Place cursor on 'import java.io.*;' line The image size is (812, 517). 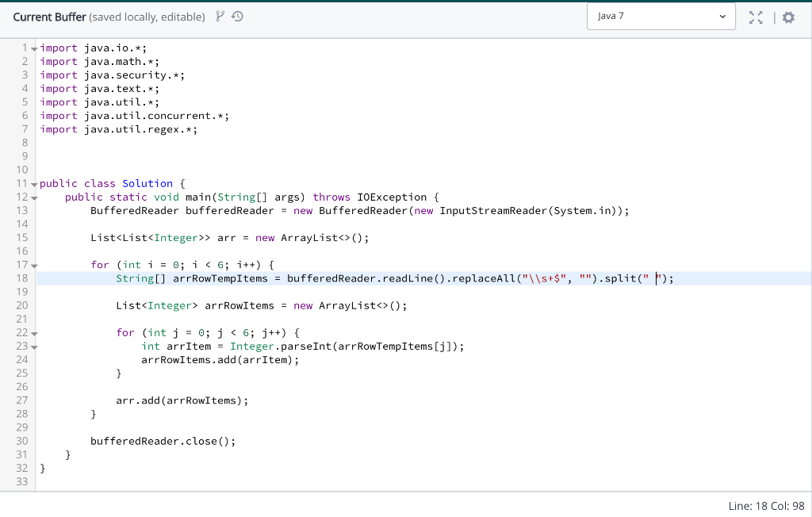pyautogui.click(x=94, y=48)
